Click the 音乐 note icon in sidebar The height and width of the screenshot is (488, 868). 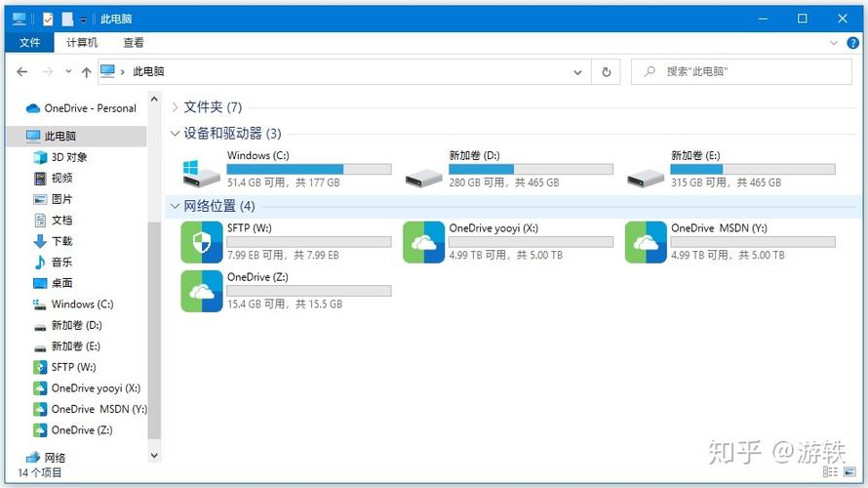tap(40, 263)
